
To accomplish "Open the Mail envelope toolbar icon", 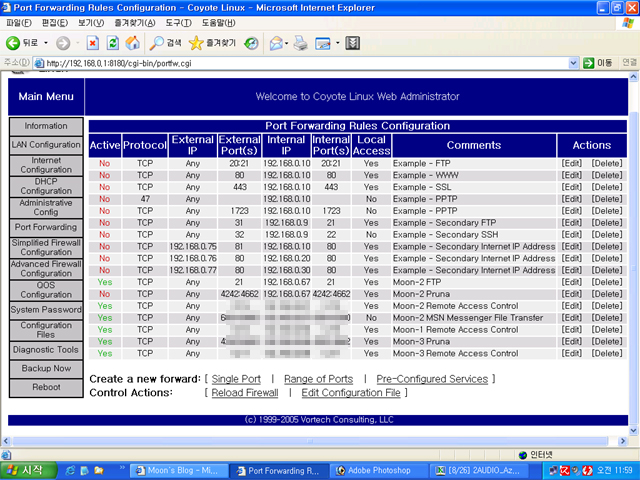I will [x=276, y=43].
